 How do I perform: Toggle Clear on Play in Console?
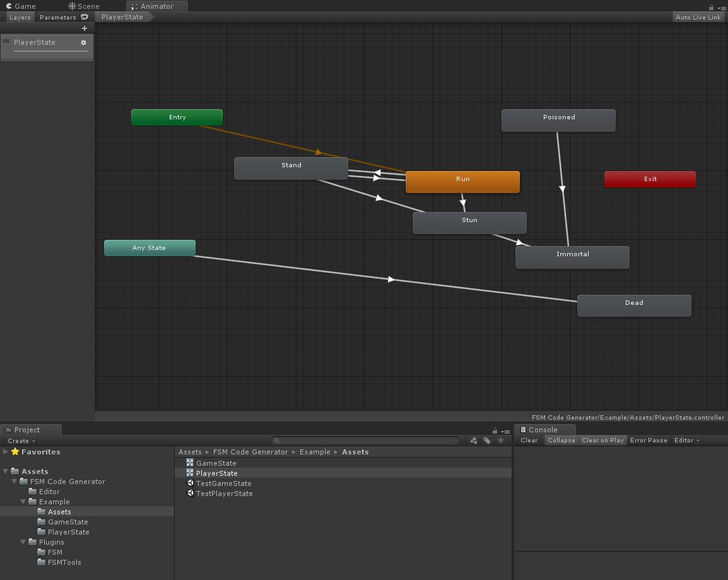click(602, 441)
